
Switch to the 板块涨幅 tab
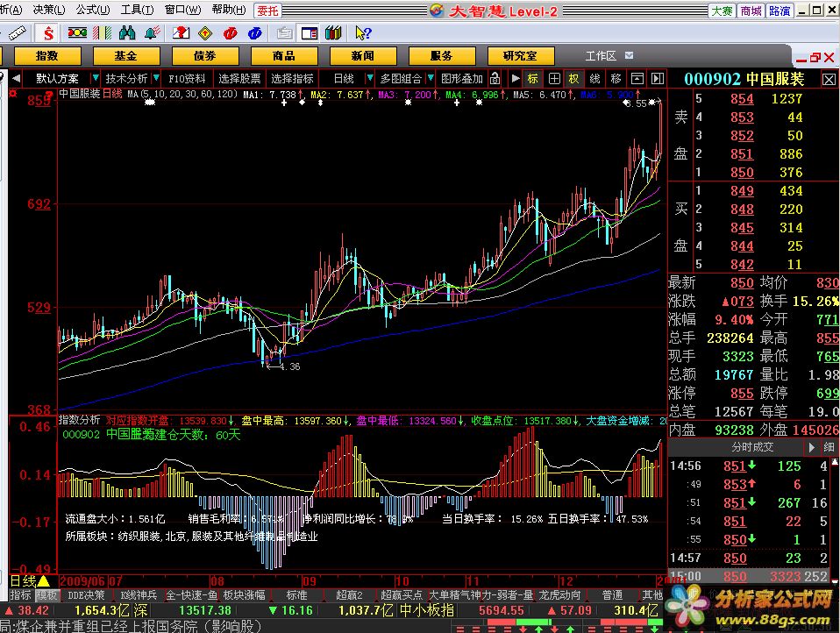pyautogui.click(x=244, y=595)
